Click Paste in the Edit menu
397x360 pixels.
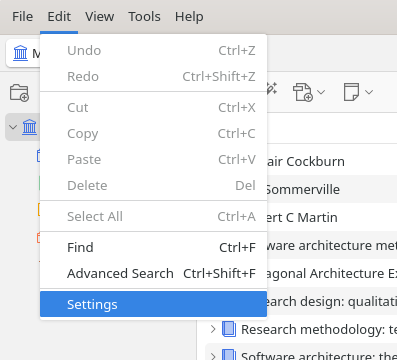click(153, 159)
